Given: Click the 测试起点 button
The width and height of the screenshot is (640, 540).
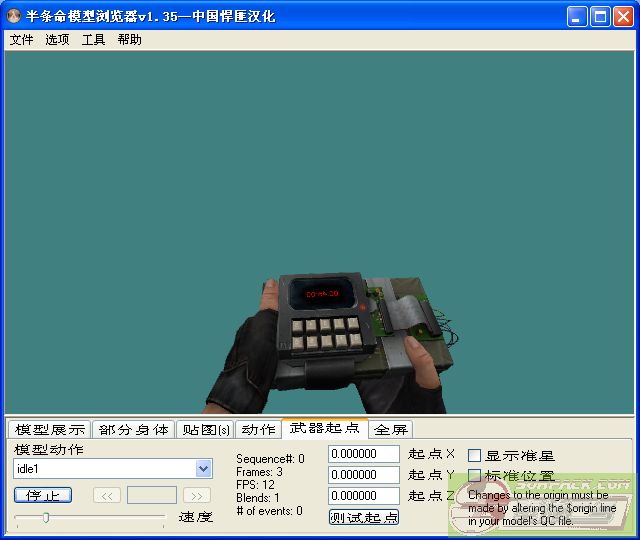Looking at the screenshot, I should pyautogui.click(x=364, y=518).
